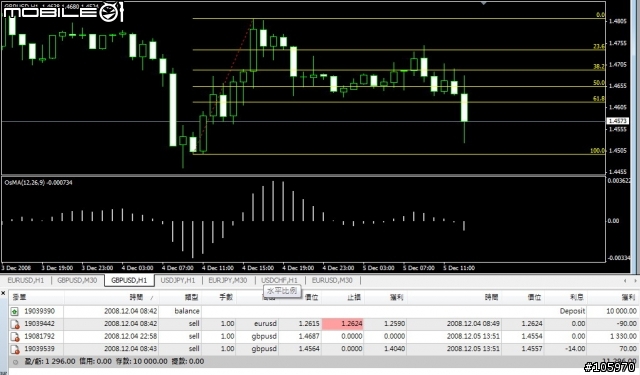Click the gbpusd symbol in row 19081792

(264, 337)
